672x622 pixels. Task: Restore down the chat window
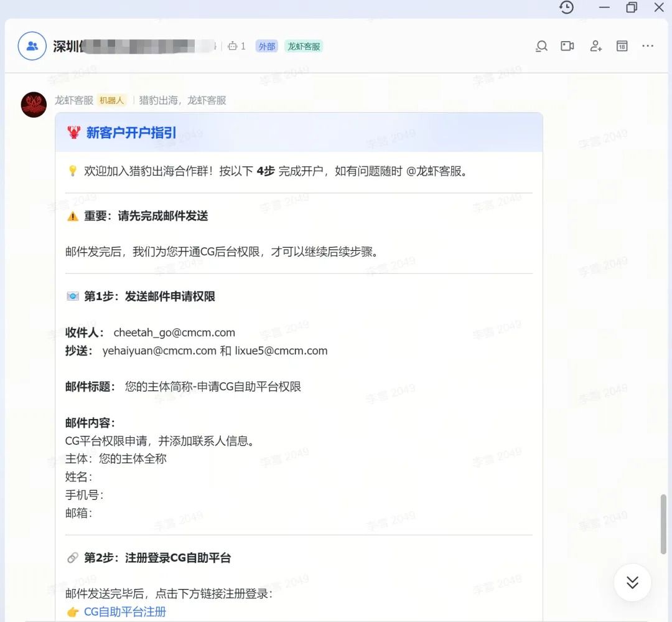pyautogui.click(x=632, y=7)
